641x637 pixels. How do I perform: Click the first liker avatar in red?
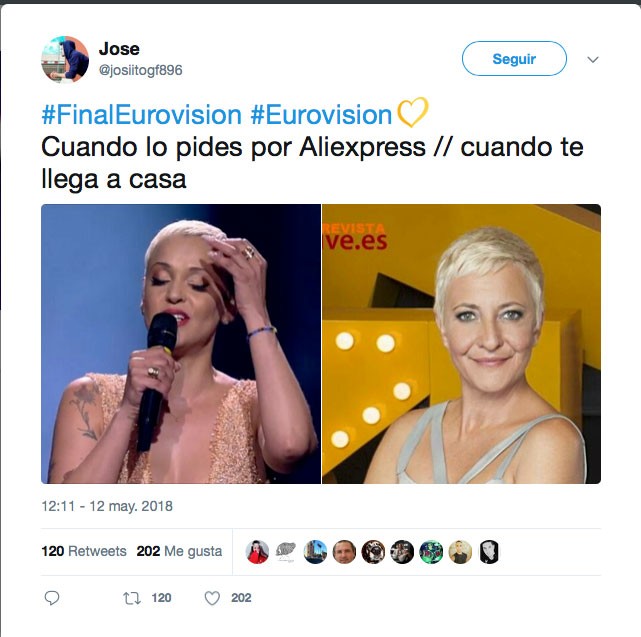tap(257, 552)
